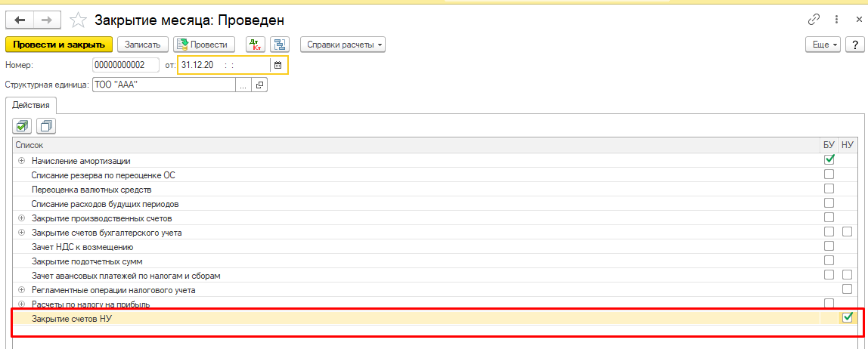This screenshot has height=349, width=868.
Task: Check all actions in the list
Action: pyautogui.click(x=23, y=126)
